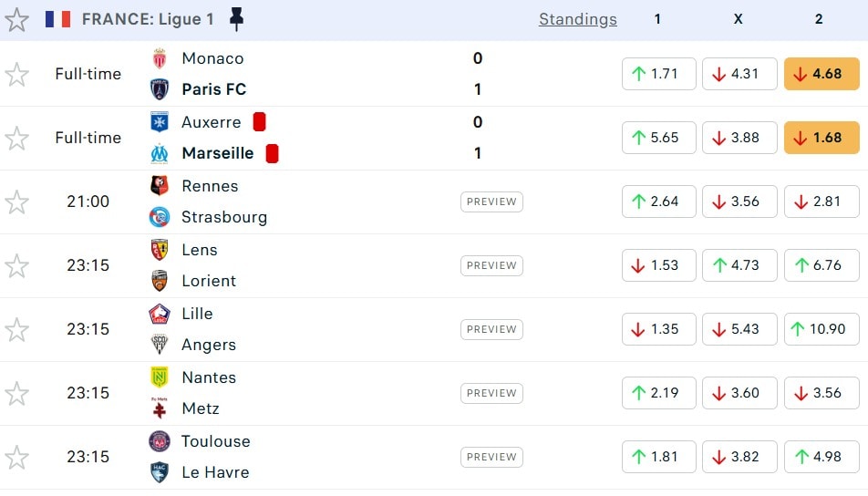Screen dimensions: 868x496
Task: Click the Marseille club logo
Action: (160, 153)
